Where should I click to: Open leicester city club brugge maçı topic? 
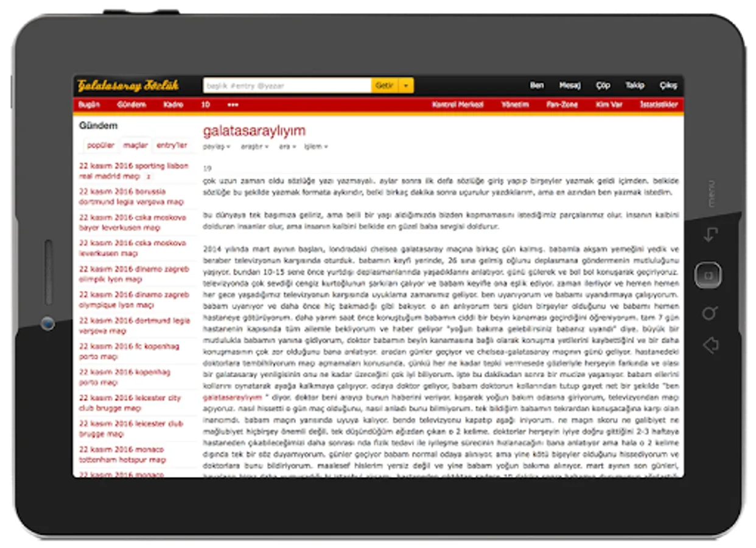(x=130, y=402)
